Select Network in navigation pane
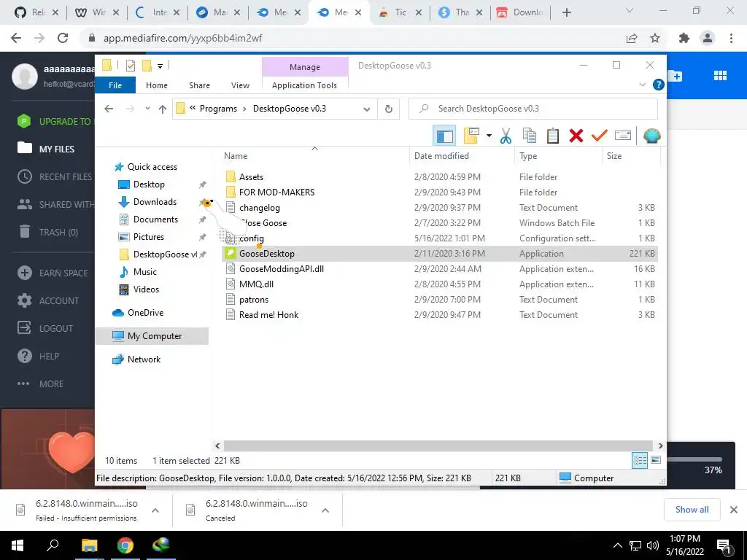The width and height of the screenshot is (747, 560). pyautogui.click(x=144, y=359)
